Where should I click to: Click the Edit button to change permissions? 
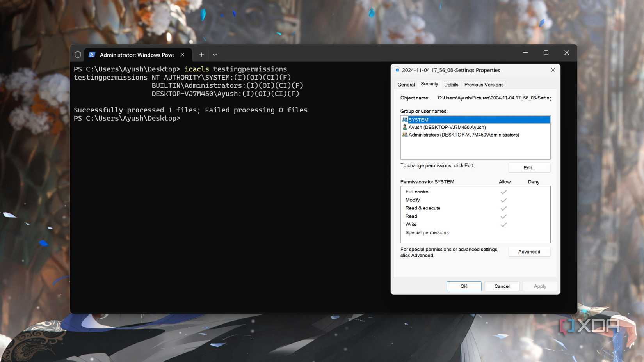click(529, 167)
